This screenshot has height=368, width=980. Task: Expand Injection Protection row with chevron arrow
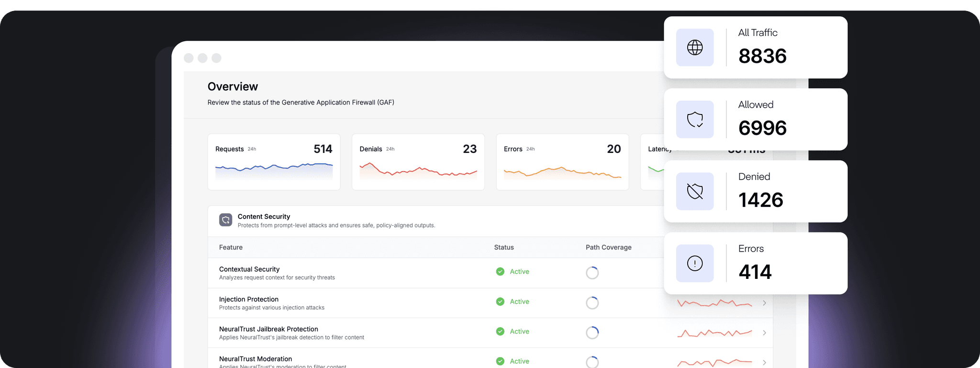point(764,303)
